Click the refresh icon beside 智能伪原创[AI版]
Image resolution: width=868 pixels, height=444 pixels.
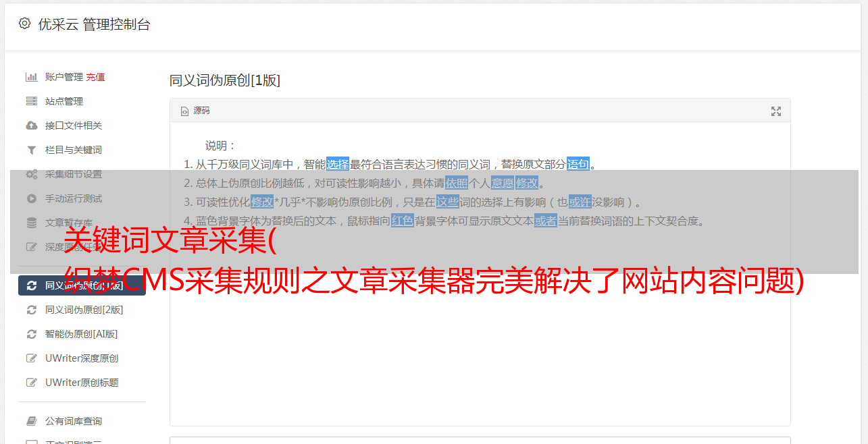31,334
